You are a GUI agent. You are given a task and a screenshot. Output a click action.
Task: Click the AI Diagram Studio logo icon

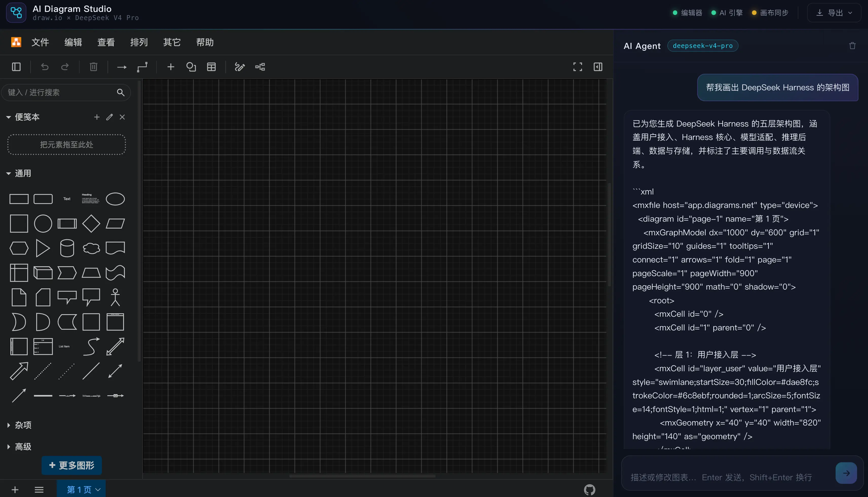coord(16,13)
